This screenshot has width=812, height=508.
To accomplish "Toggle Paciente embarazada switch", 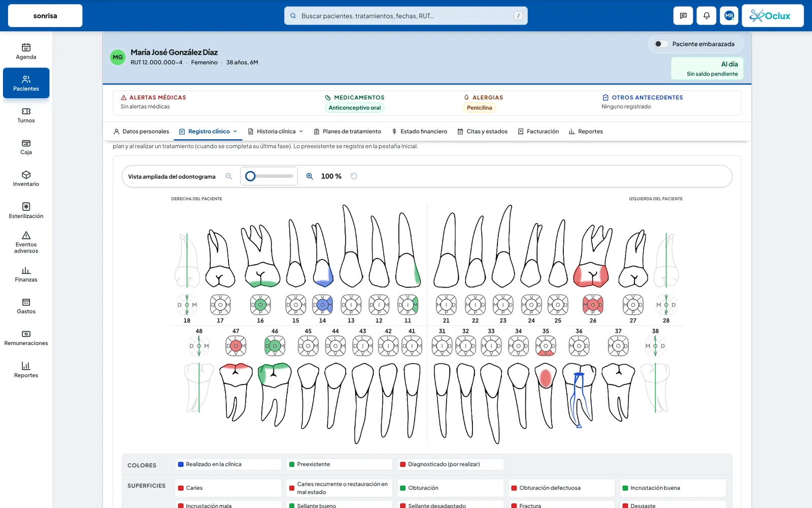I will point(661,44).
